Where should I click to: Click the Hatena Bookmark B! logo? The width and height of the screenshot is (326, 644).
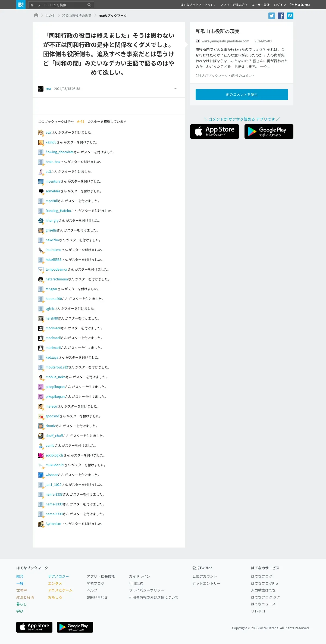click(21, 5)
